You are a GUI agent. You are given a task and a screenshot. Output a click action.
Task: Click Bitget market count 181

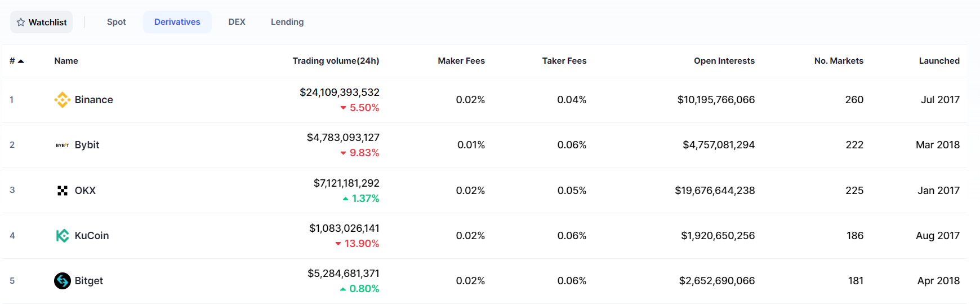pos(856,281)
